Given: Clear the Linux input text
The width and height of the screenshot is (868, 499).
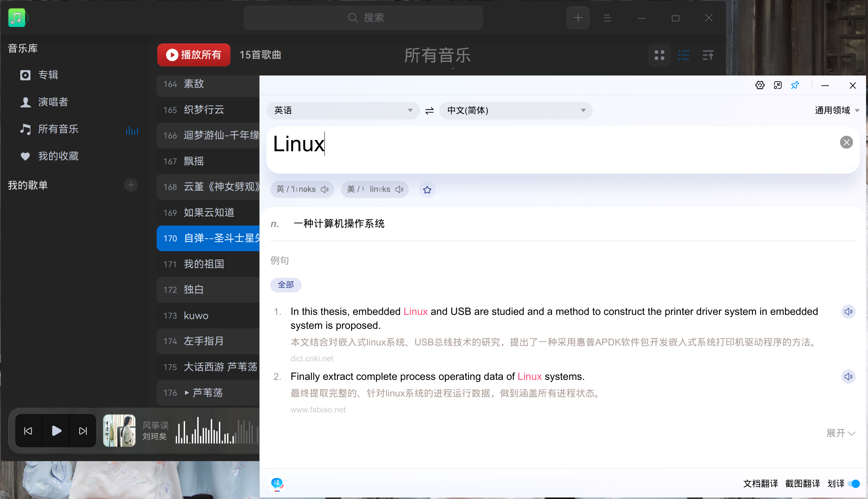Looking at the screenshot, I should click(x=846, y=142).
